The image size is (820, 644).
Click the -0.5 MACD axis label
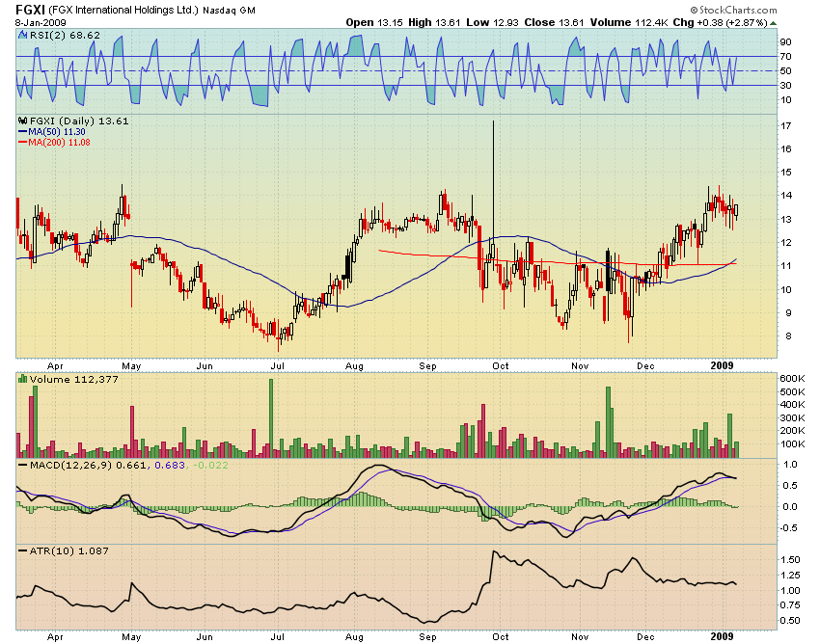point(789,528)
